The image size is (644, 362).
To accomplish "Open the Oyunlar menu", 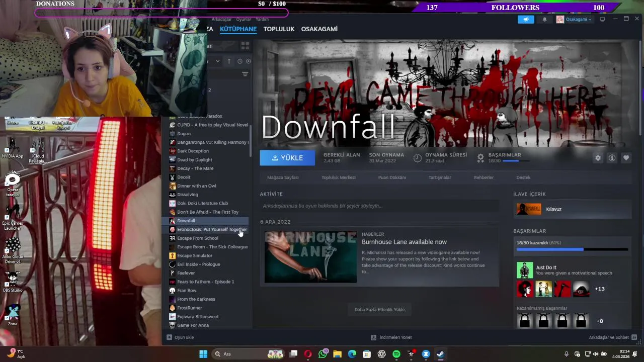I will 244,19.
